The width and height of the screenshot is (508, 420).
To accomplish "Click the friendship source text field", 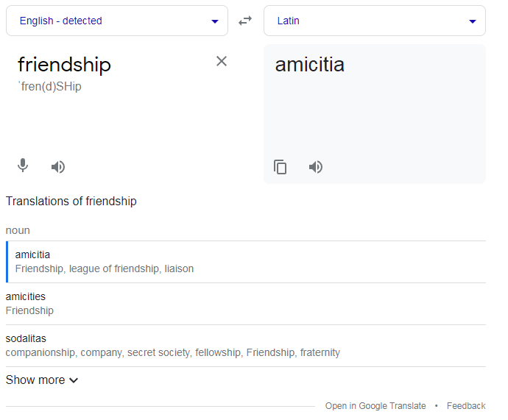I will 64,65.
